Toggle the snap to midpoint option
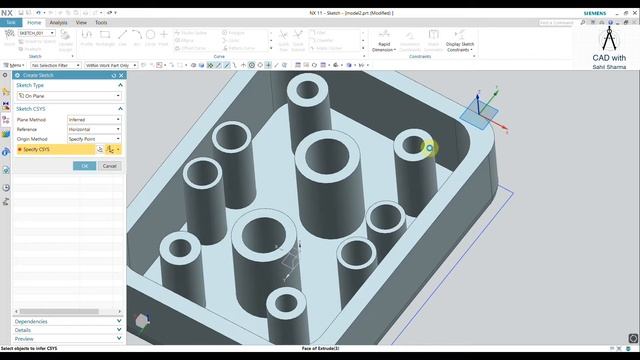The image size is (640, 360). 227,65
